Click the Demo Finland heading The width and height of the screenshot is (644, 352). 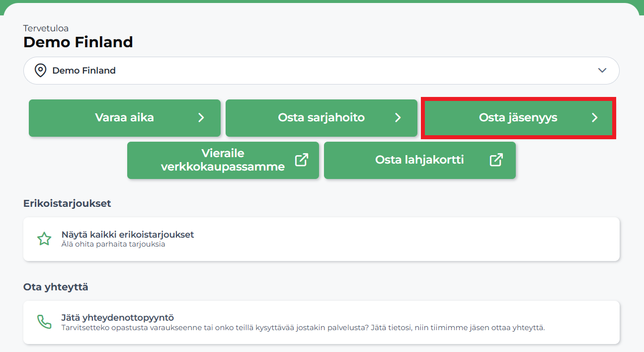(78, 42)
